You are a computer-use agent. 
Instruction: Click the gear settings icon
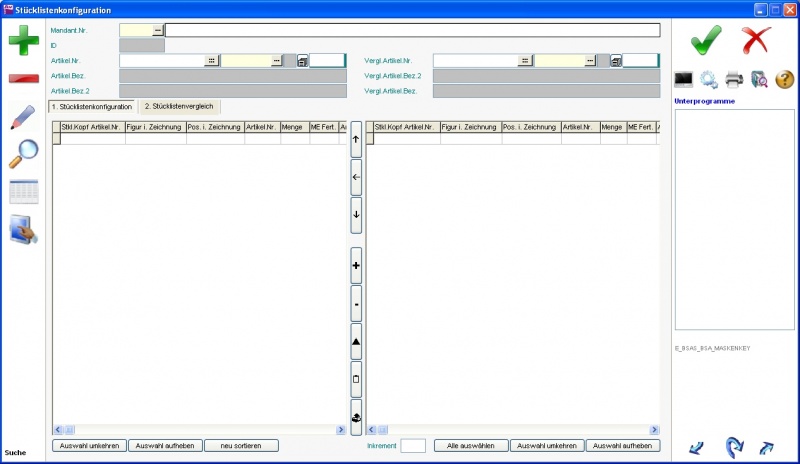coord(708,80)
